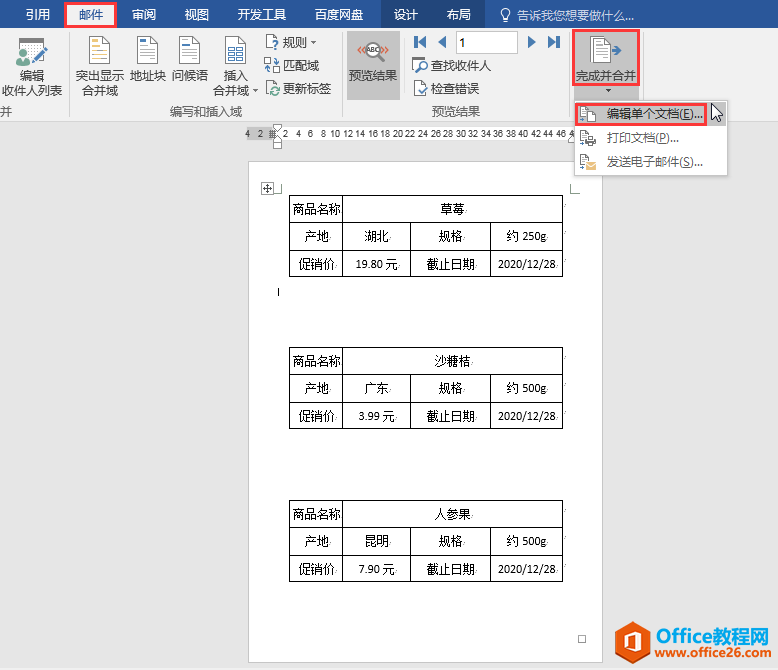Switch to the 布局 table tab
The height and width of the screenshot is (670, 778).
click(458, 15)
